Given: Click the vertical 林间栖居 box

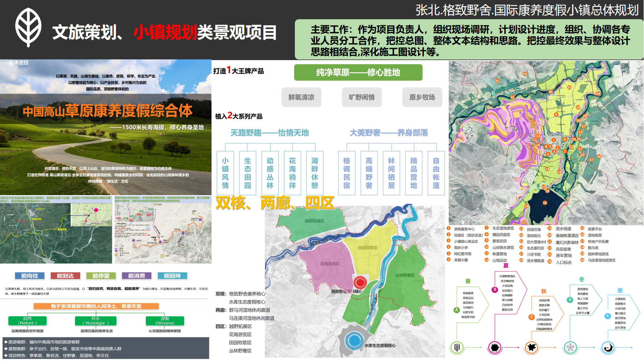Looking at the screenshot, I should 392,173.
